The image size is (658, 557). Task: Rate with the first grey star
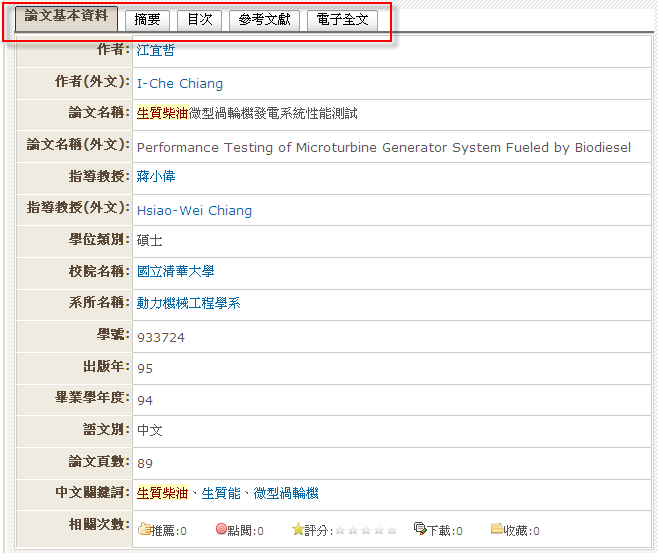tap(340, 530)
